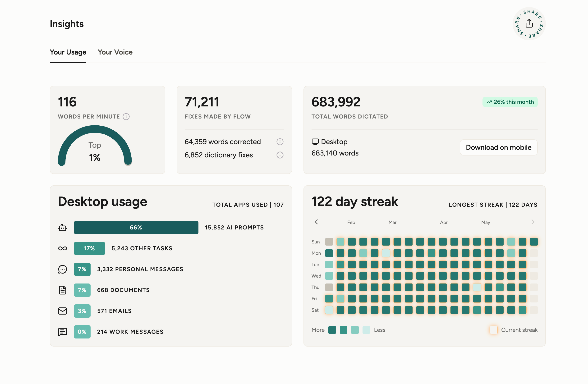Click the '5,243 OTHER TASKS' label
Screen dimensions: 588x384
point(142,248)
